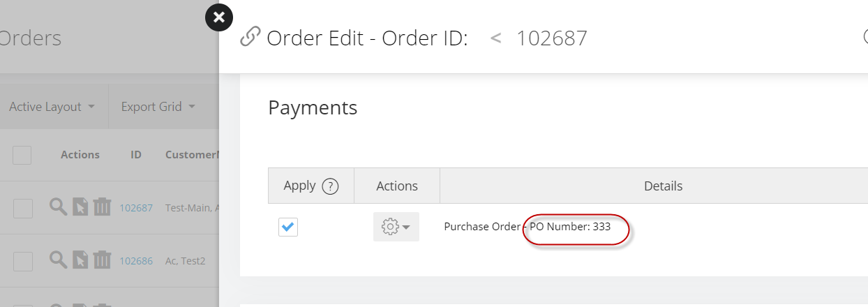Expand the Export Grid dropdown

[x=158, y=107]
